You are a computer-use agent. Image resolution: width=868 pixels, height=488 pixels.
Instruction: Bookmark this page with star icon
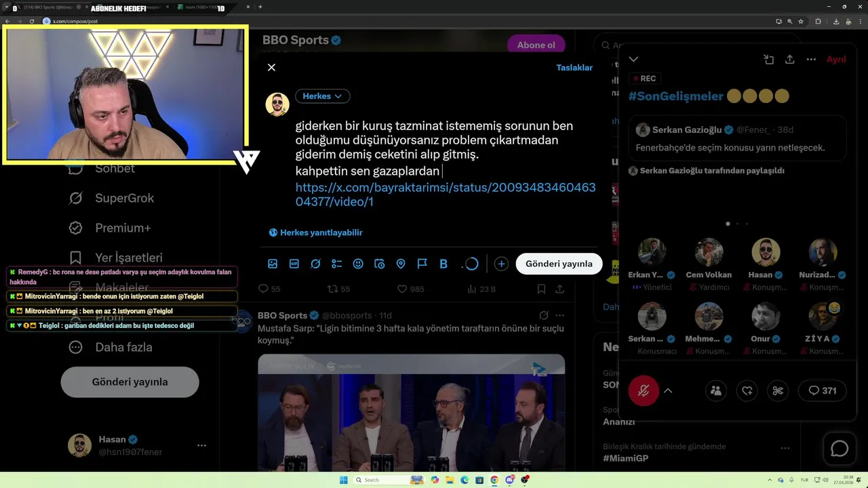coord(801,21)
